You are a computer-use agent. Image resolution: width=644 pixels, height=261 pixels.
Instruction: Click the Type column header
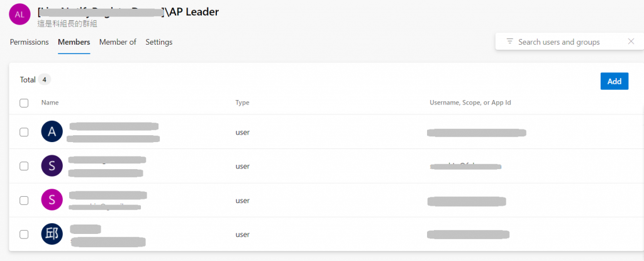point(243,103)
